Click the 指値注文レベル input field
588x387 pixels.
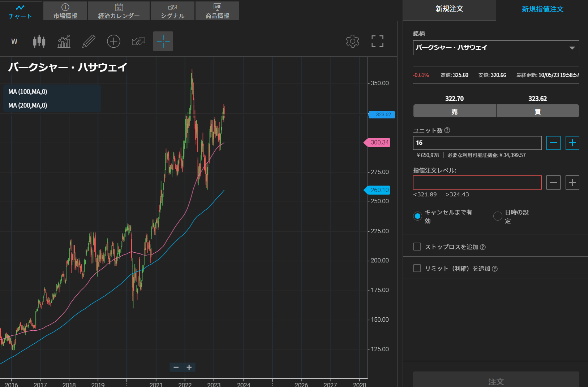(477, 183)
